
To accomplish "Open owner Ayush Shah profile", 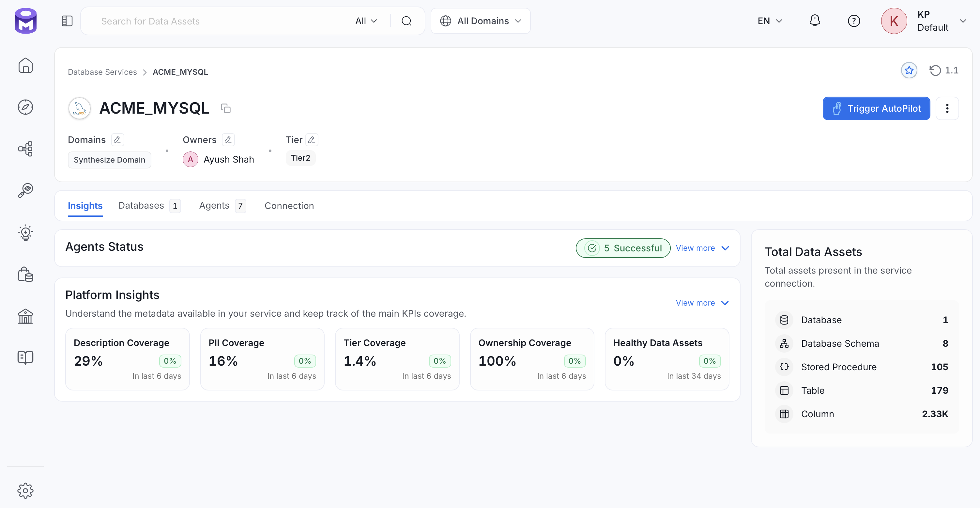I will (x=218, y=159).
